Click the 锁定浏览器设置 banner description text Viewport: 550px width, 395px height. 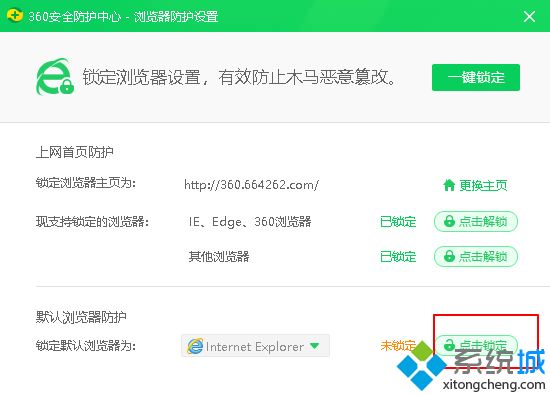tap(240, 77)
